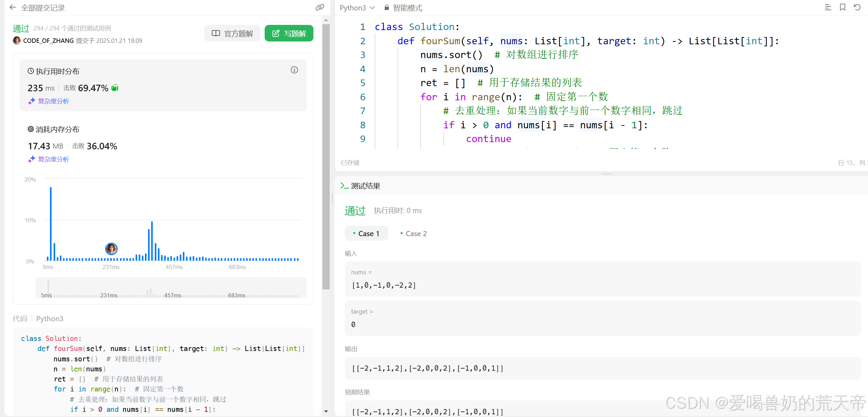868x417 pixels.
Task: Click the terminal prompt icon beside 测试结果
Action: tap(345, 186)
